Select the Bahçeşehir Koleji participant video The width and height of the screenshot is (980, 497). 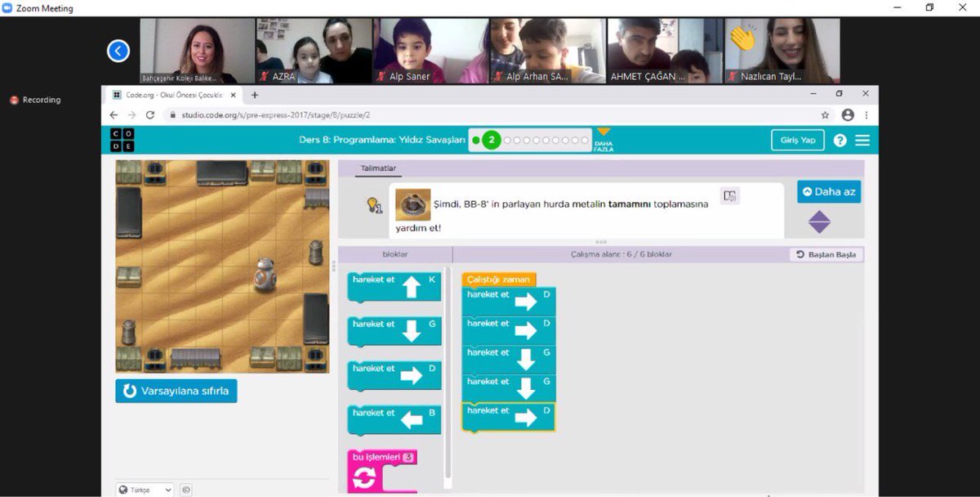pyautogui.click(x=197, y=51)
